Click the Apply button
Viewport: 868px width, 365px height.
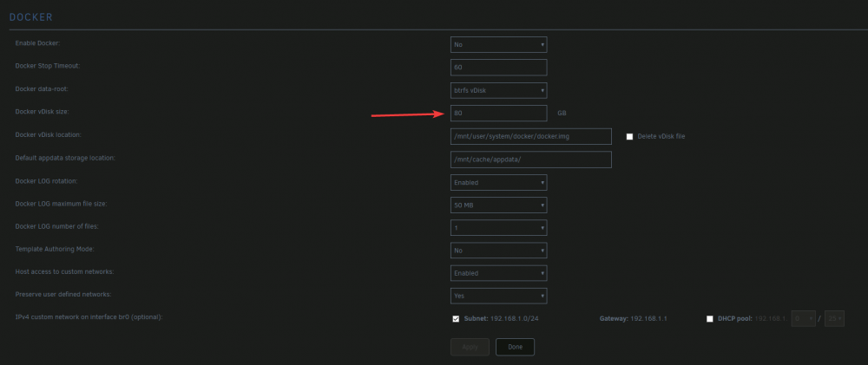(x=470, y=347)
